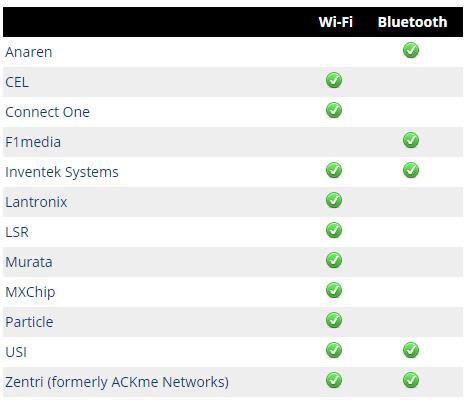Click Inventek Systems' Wi-Fi checkmark
Viewport: 465px width, 403px height.
(334, 170)
